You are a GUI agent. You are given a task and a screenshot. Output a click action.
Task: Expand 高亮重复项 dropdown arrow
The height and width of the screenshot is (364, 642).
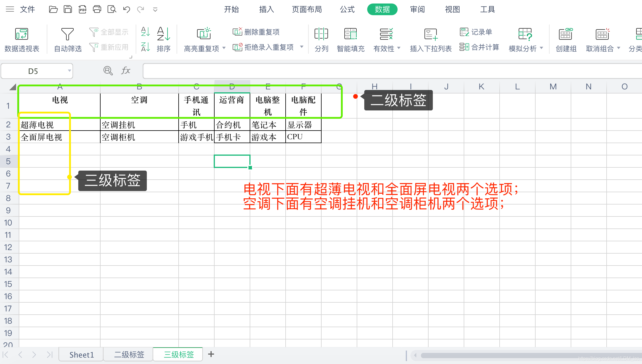coord(224,48)
